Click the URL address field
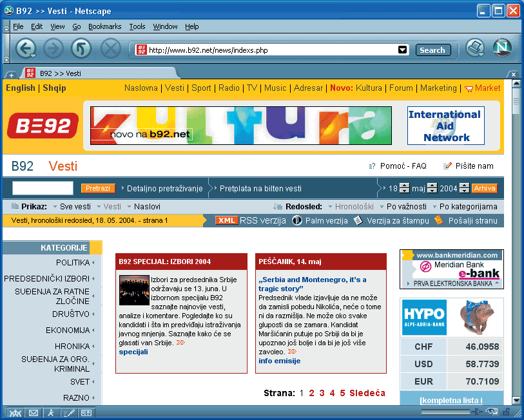Viewport: 524px width, 420px height. point(273,50)
